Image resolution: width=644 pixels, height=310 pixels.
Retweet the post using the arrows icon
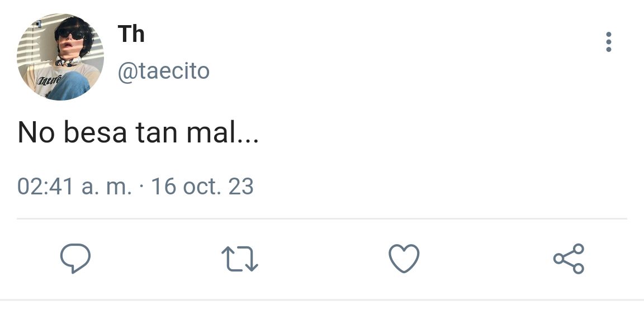(x=239, y=259)
